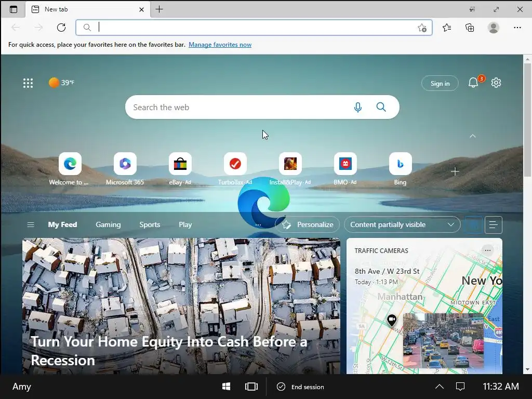Open the TurboTax quick link
Screen dimensions: 532x399
click(235, 169)
